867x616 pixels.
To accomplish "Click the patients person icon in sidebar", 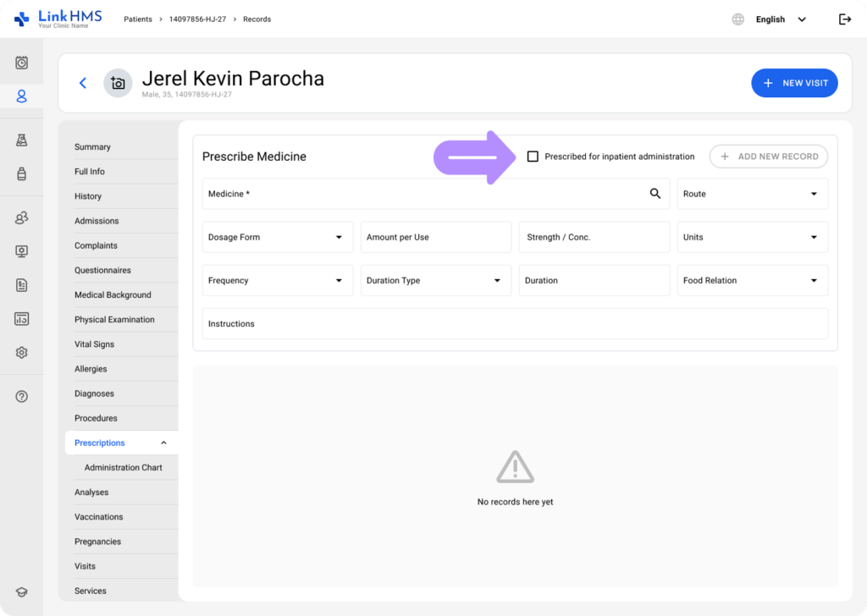I will pyautogui.click(x=22, y=96).
